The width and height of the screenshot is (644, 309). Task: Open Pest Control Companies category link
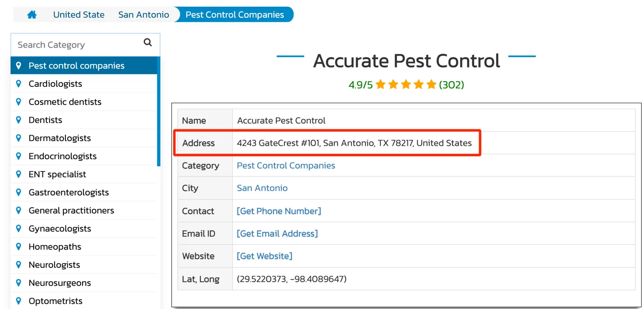(x=286, y=166)
